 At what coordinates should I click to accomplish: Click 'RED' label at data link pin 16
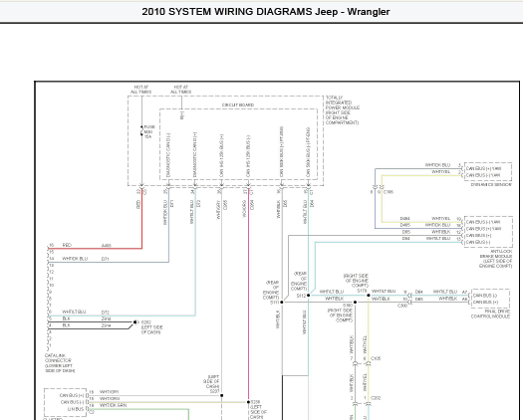click(x=67, y=246)
